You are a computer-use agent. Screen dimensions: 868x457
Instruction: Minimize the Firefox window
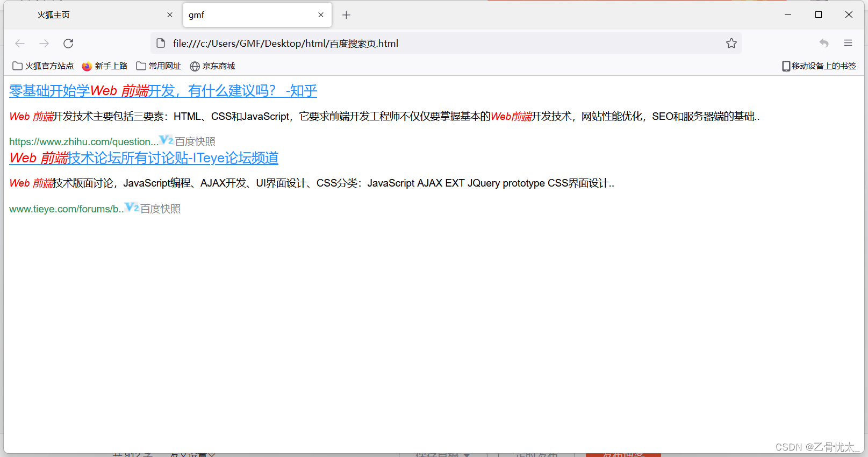click(x=788, y=15)
